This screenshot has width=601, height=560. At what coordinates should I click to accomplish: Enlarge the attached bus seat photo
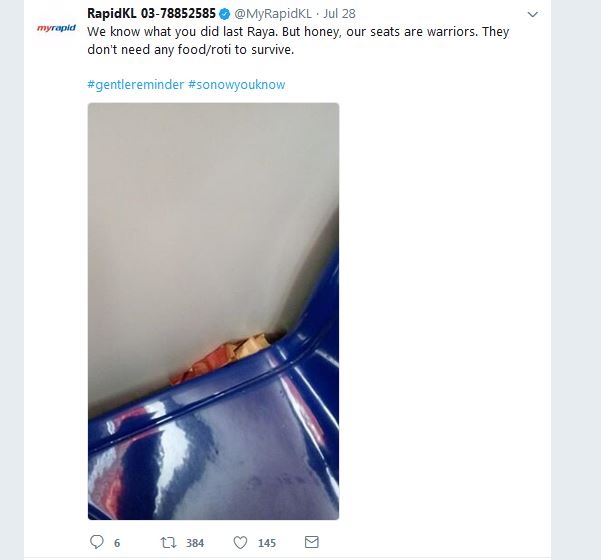213,311
